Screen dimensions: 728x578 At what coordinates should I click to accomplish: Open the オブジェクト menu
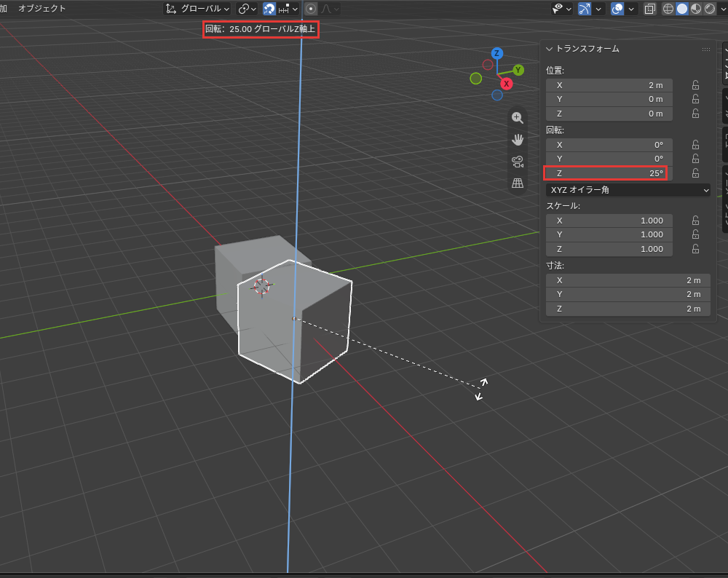pyautogui.click(x=41, y=8)
